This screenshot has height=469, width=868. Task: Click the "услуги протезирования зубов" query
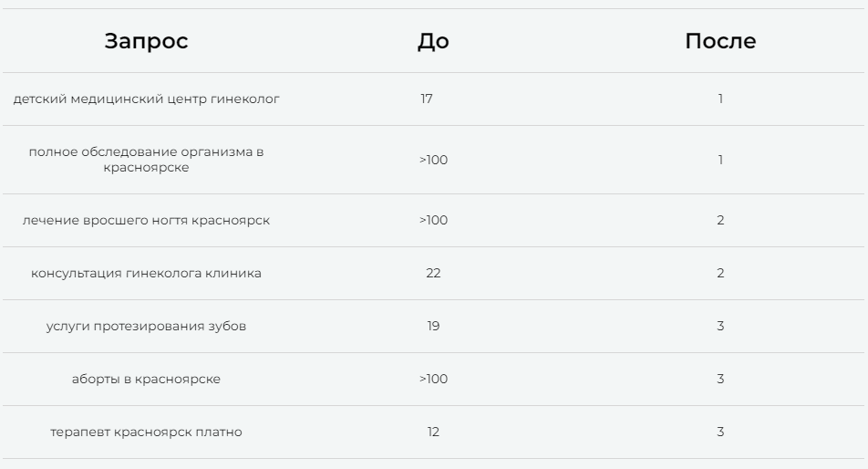click(x=146, y=326)
